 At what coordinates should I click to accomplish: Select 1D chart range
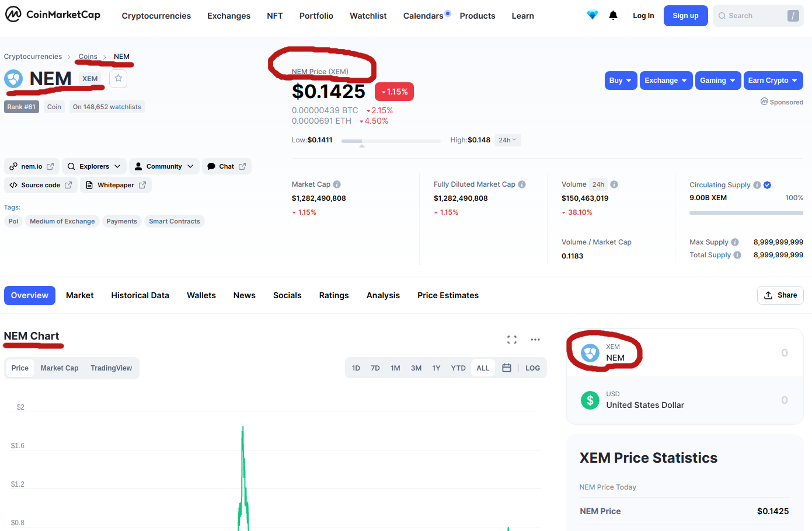click(x=356, y=368)
